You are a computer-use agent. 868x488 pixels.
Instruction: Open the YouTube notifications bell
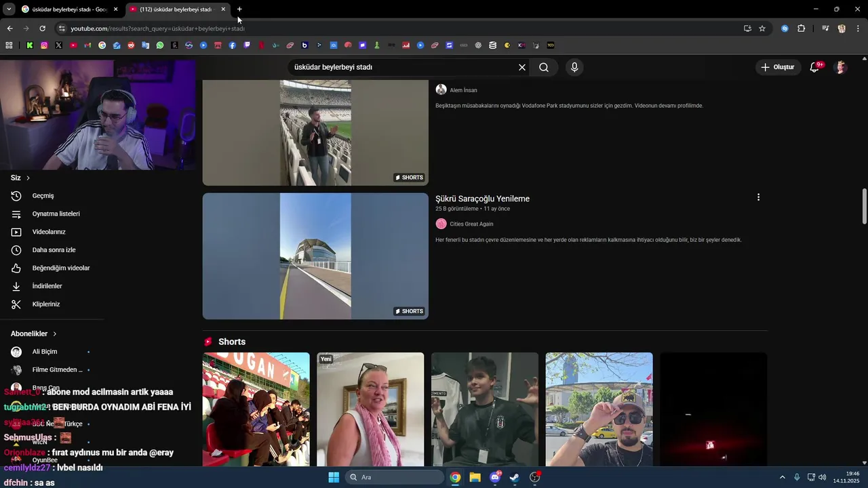click(x=815, y=67)
